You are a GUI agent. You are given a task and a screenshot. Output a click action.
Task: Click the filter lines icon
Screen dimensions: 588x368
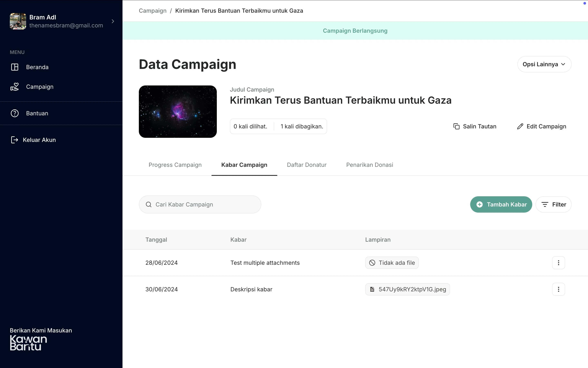click(x=545, y=204)
